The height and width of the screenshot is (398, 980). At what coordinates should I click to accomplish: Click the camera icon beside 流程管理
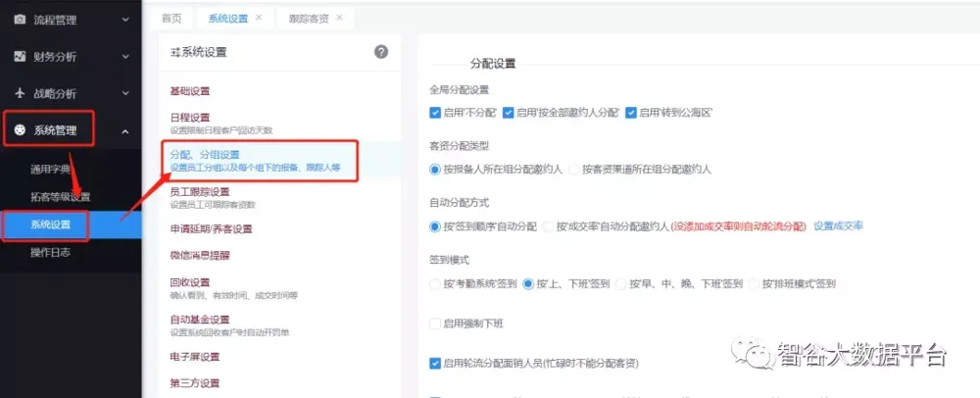20,19
